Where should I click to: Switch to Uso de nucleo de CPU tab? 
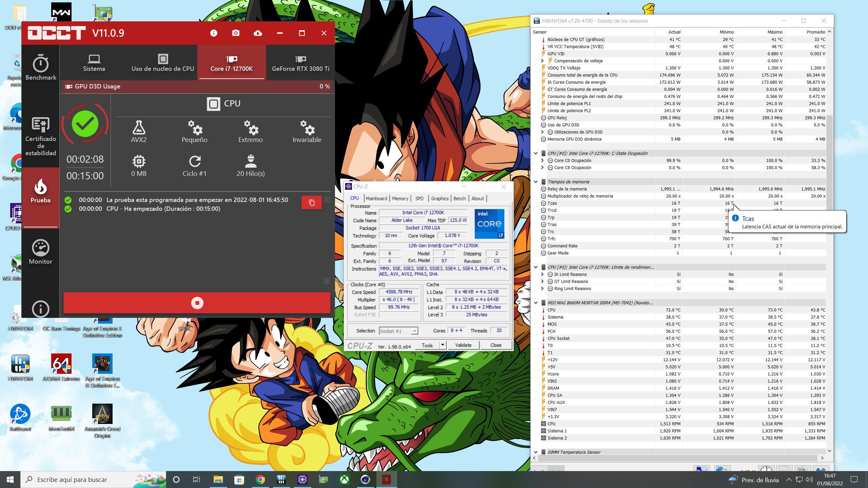click(163, 63)
